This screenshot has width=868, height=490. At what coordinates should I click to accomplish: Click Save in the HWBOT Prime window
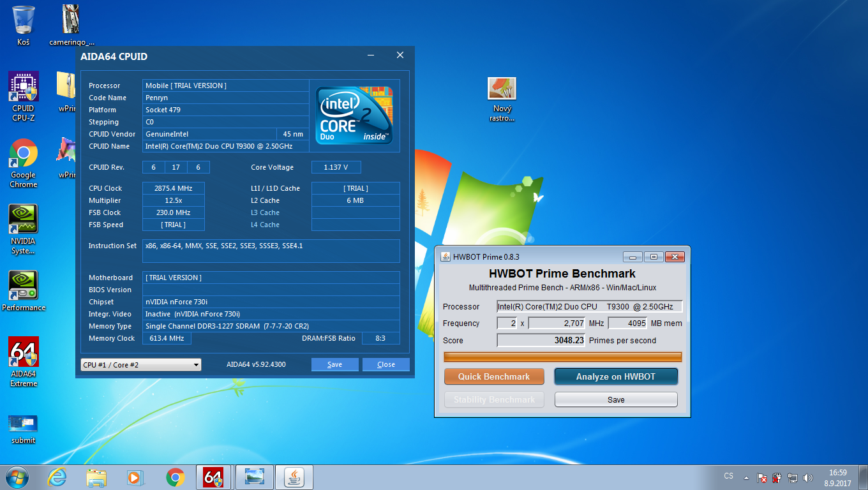(616, 399)
